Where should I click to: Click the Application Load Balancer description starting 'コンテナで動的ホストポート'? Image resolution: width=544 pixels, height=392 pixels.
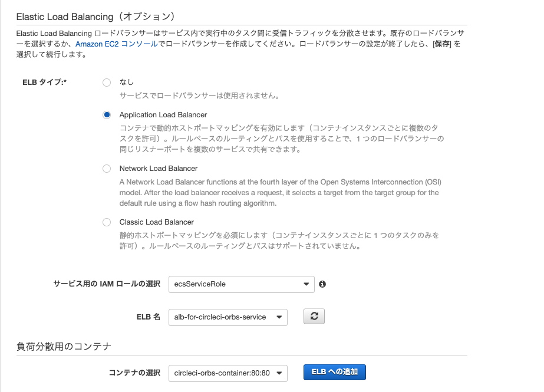coord(282,139)
